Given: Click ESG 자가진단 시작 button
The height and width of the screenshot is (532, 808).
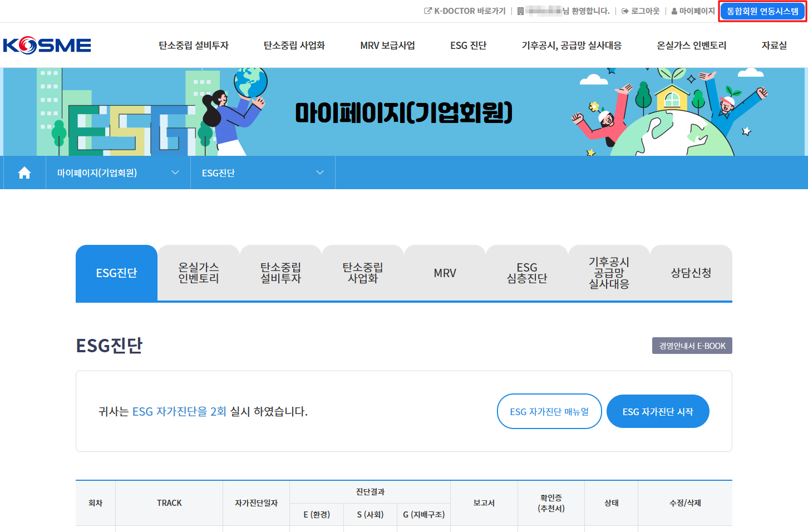Looking at the screenshot, I should point(658,411).
